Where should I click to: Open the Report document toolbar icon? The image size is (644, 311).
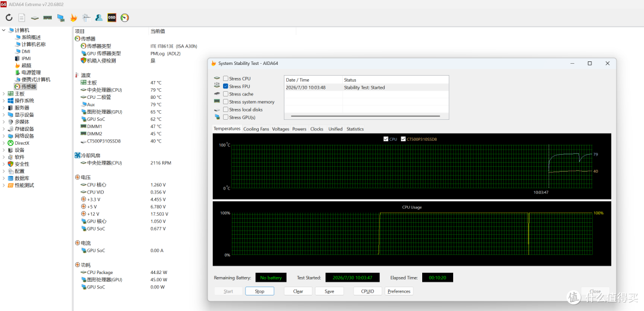pyautogui.click(x=22, y=18)
